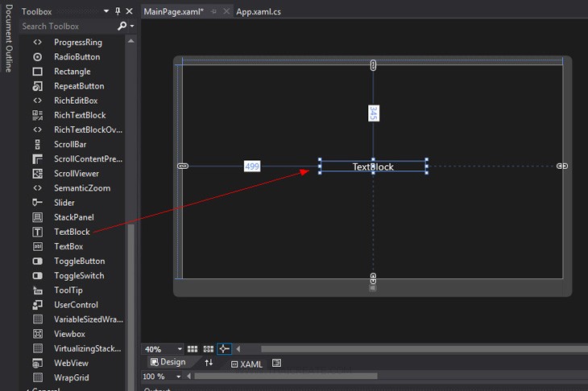Open the Toolbox window options dropdown

(106, 11)
